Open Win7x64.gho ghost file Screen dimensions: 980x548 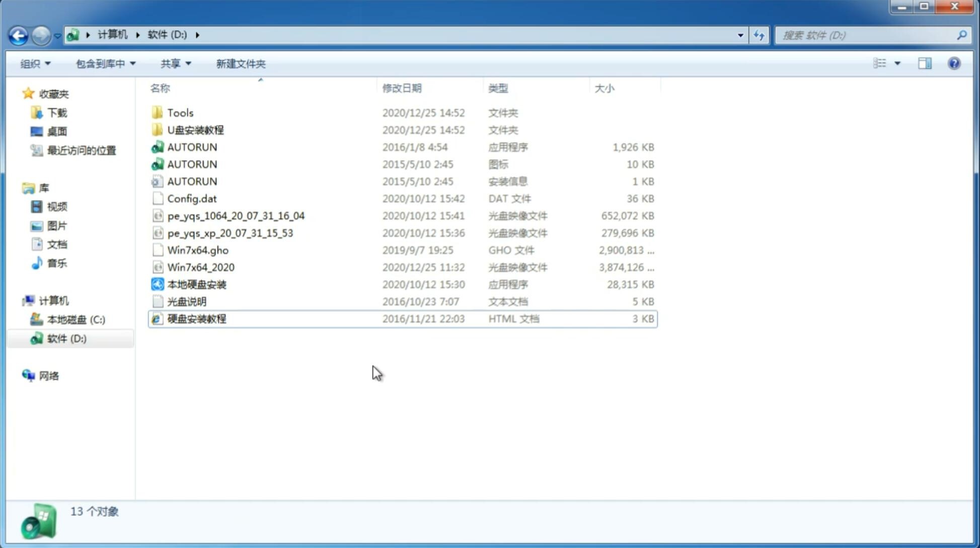198,250
